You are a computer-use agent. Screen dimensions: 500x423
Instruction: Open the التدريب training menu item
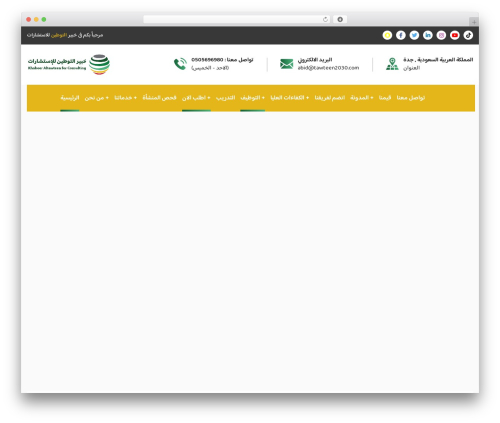(x=225, y=98)
